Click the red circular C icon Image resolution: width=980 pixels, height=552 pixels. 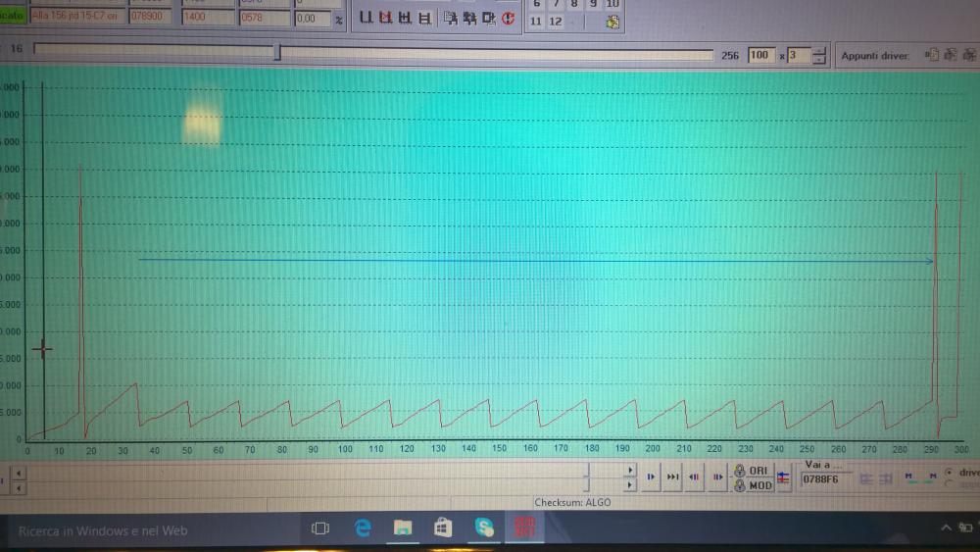coord(508,18)
